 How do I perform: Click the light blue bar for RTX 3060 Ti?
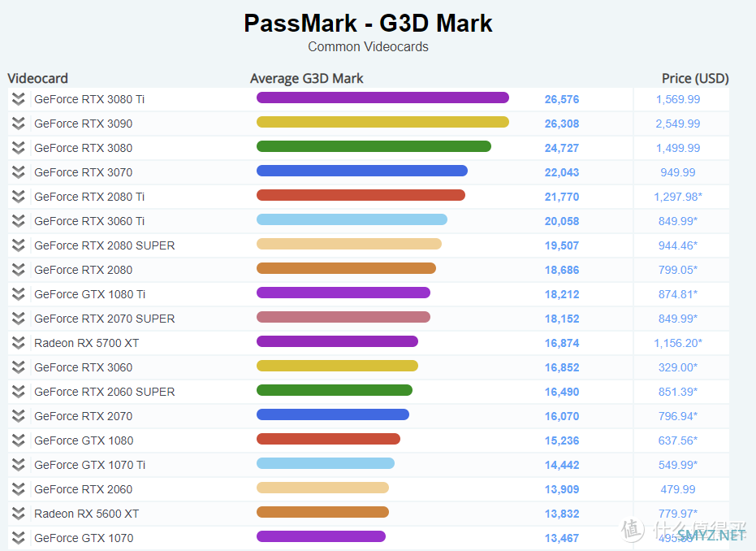click(x=352, y=219)
